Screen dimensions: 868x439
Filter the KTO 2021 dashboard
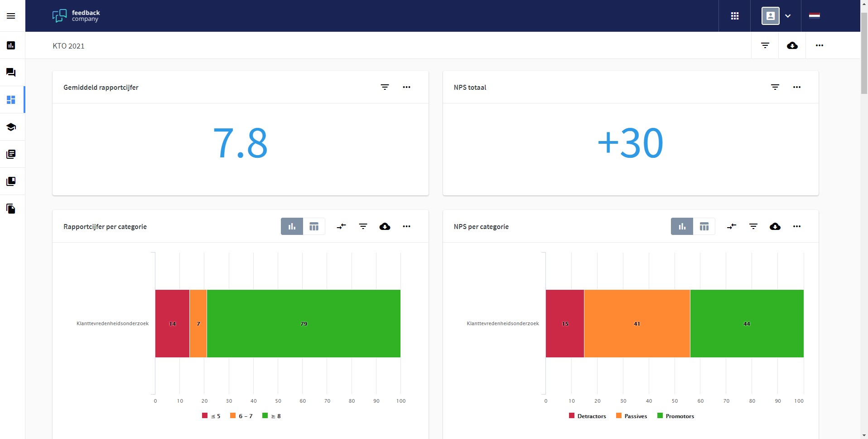(765, 45)
